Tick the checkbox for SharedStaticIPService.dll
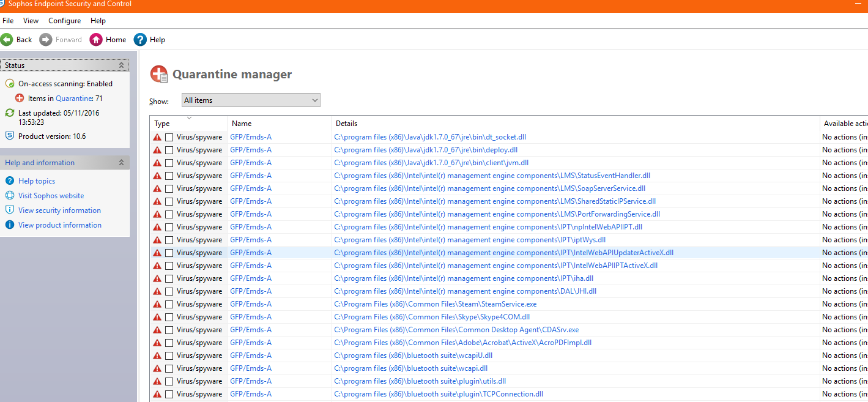The width and height of the screenshot is (868, 402). 169,201
